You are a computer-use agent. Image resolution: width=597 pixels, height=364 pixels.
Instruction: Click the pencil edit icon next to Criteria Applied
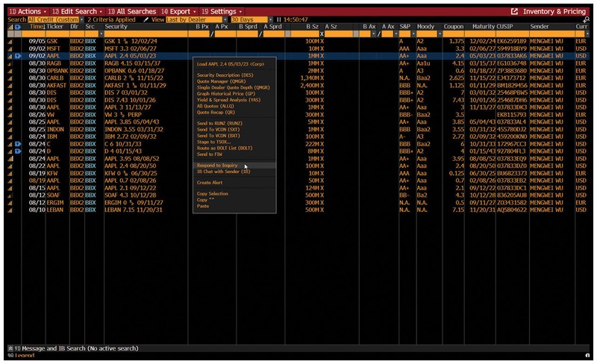coord(146,19)
